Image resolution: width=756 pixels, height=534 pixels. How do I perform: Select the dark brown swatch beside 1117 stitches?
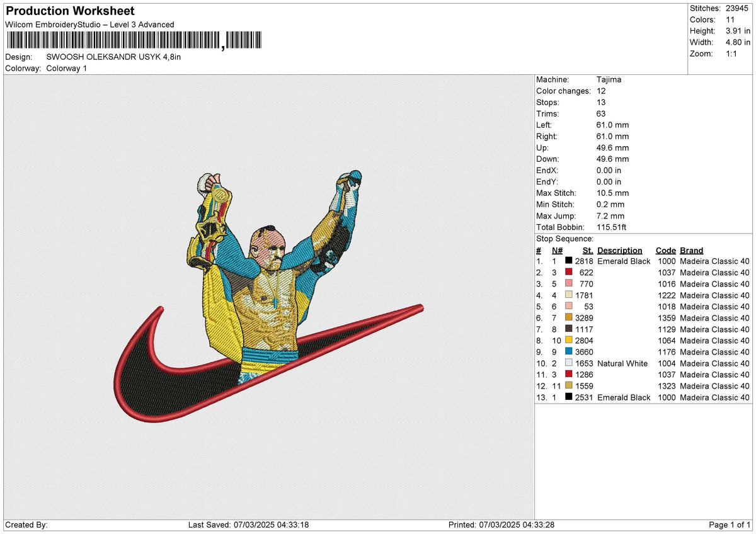[x=568, y=329]
